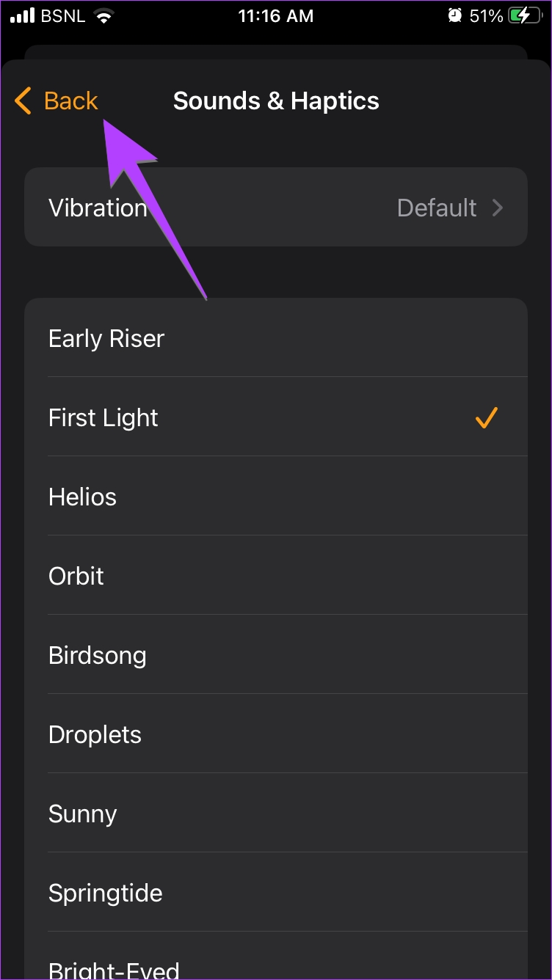Tap the Vibration row disclosure arrow
Image resolution: width=552 pixels, height=980 pixels.
pyautogui.click(x=497, y=208)
